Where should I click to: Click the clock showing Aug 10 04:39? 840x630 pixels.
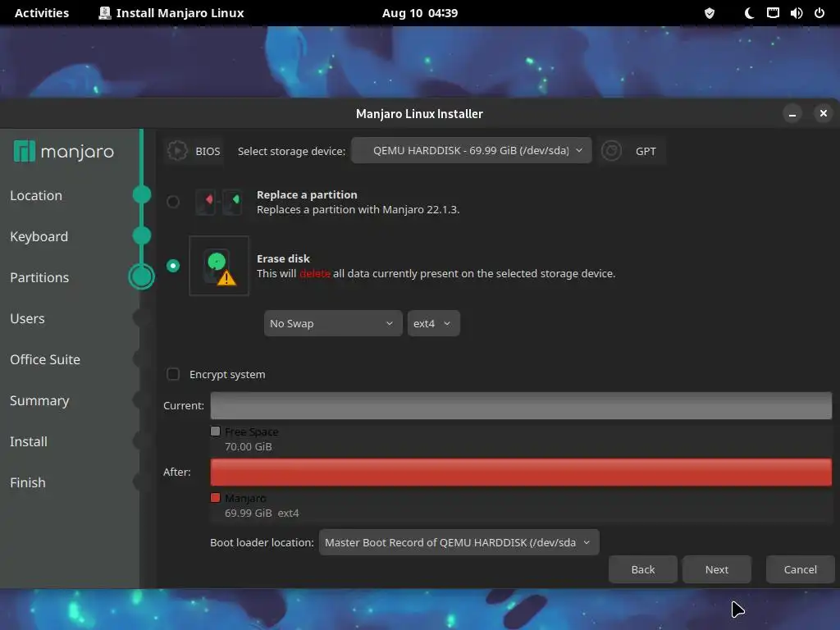point(420,13)
